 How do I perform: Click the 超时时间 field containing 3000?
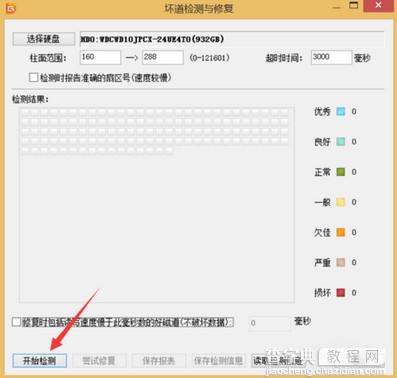(x=331, y=57)
